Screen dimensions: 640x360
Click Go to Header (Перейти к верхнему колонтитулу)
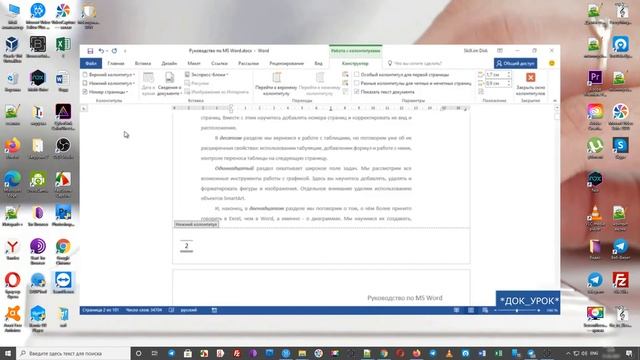276,84
